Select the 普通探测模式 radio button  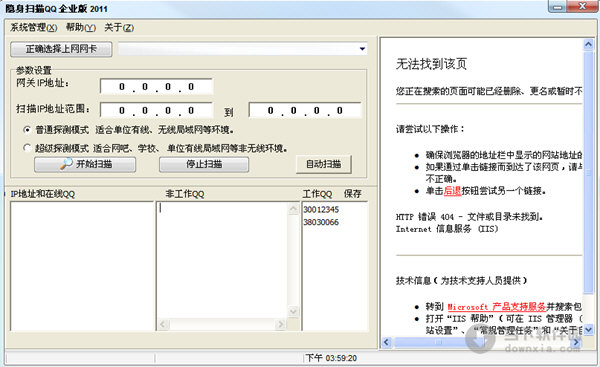click(27, 130)
